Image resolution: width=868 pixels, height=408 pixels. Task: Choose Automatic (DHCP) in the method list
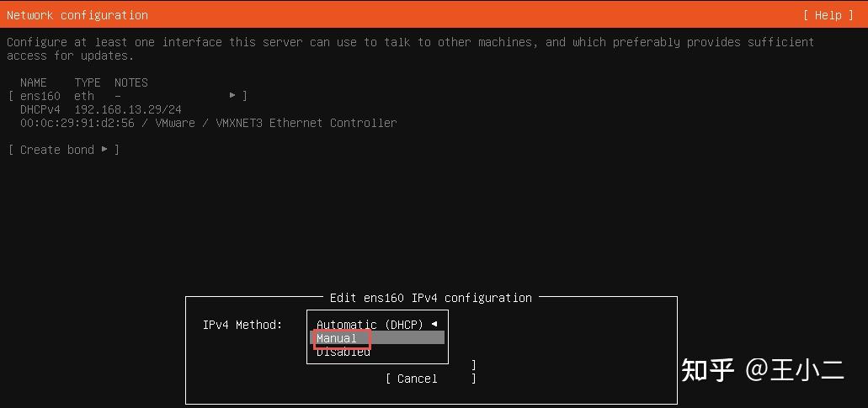click(370, 325)
